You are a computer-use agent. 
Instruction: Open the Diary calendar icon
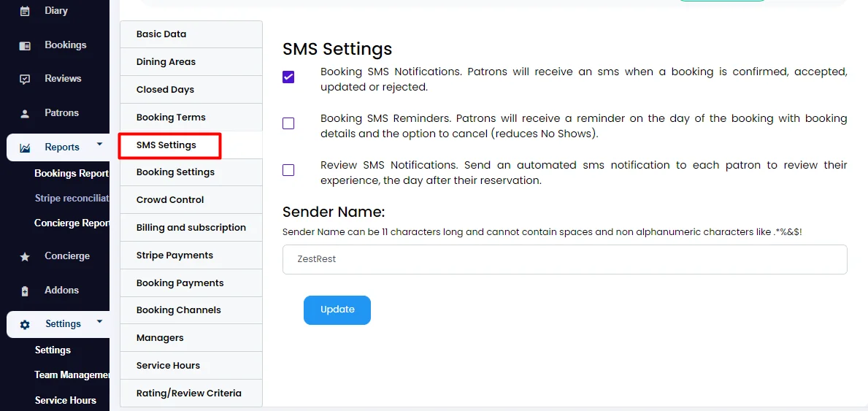click(x=25, y=11)
